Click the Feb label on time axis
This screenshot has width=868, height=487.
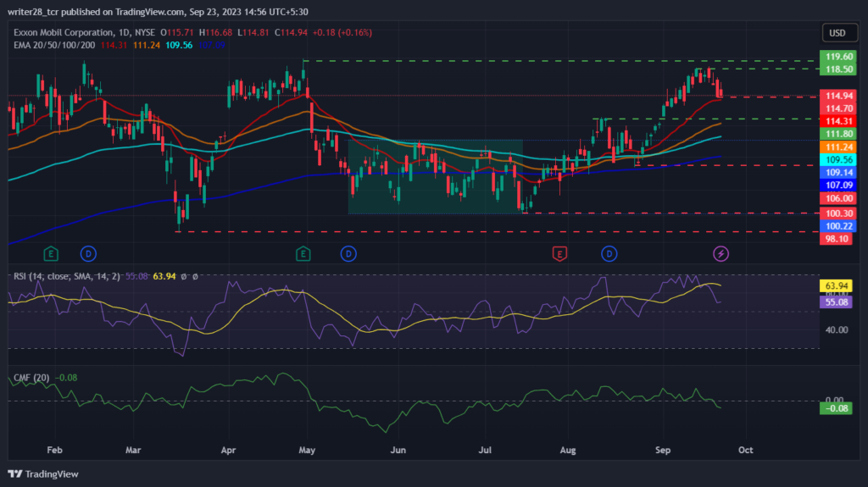(x=54, y=450)
